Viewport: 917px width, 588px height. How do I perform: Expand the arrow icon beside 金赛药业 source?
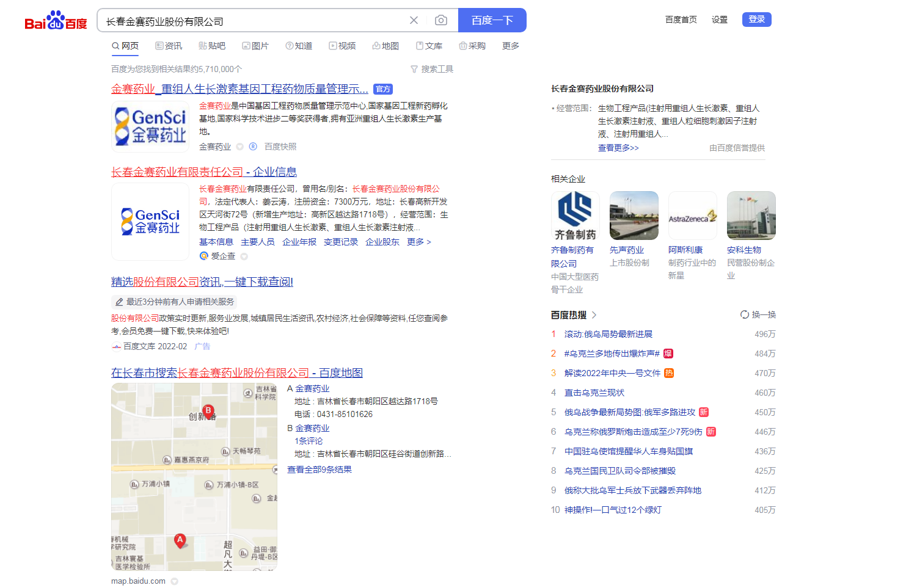240,147
